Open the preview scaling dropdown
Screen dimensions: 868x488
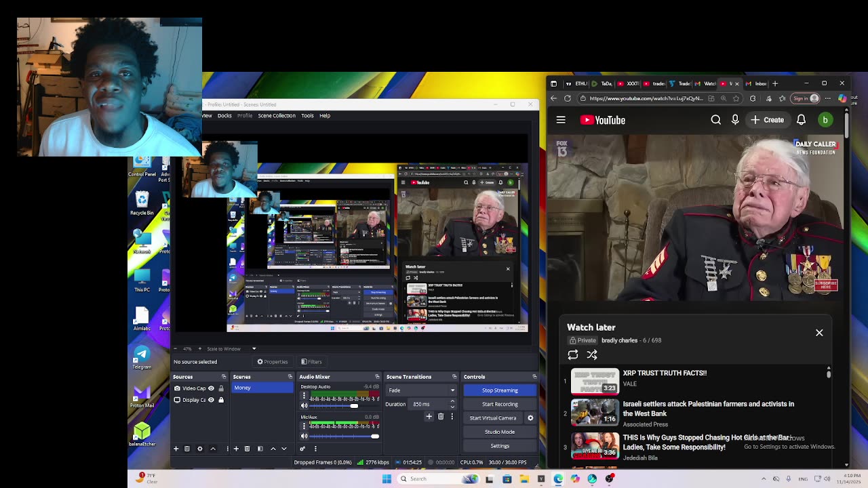(x=254, y=348)
